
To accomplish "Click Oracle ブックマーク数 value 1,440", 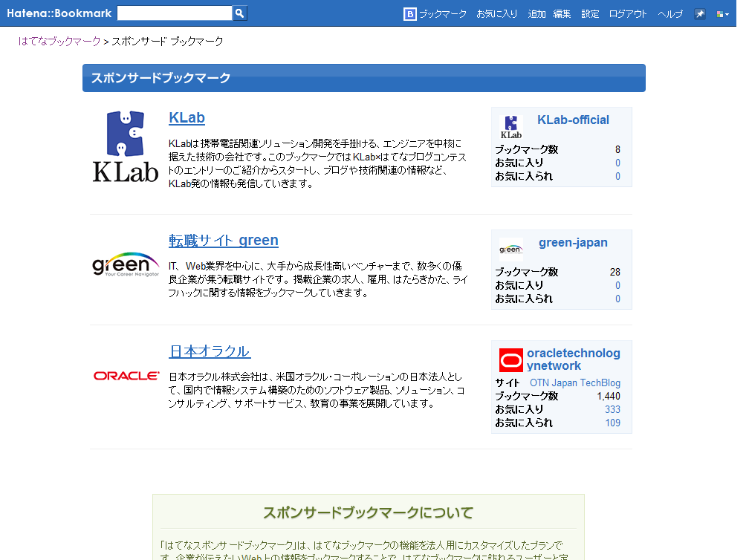I will coord(609,397).
